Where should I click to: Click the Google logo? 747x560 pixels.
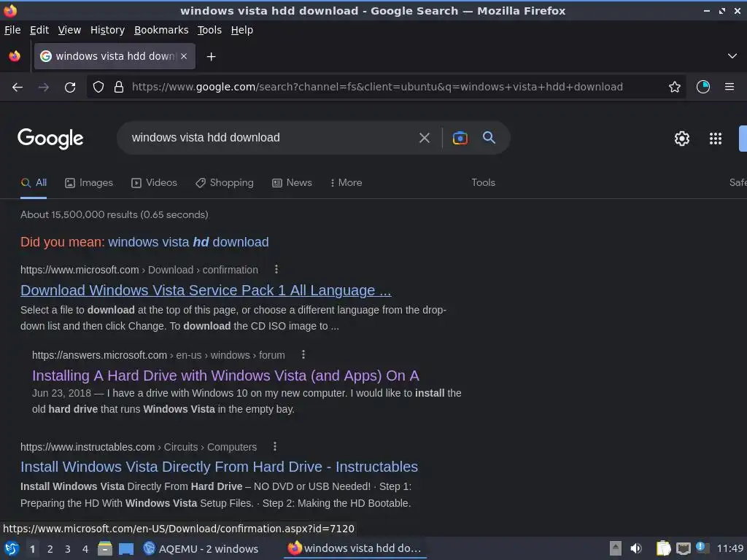click(x=50, y=139)
